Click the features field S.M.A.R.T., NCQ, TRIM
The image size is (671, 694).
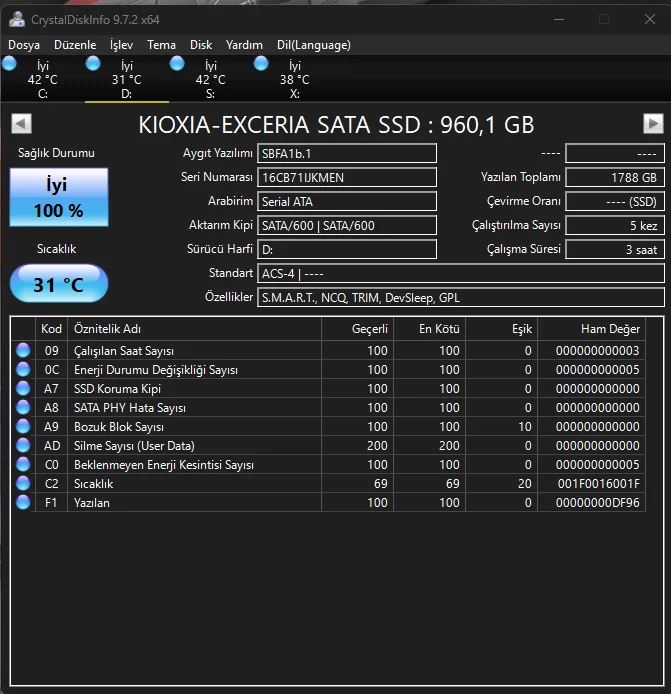click(x=461, y=297)
